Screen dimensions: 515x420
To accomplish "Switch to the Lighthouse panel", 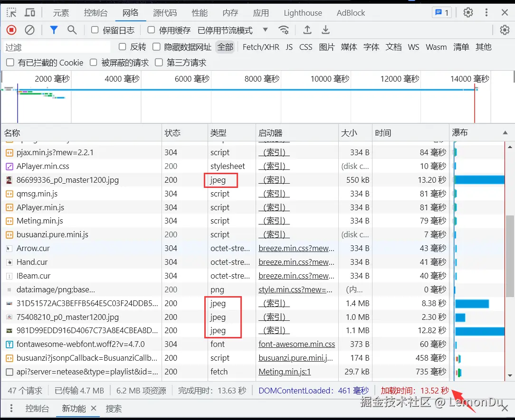I will point(303,13).
